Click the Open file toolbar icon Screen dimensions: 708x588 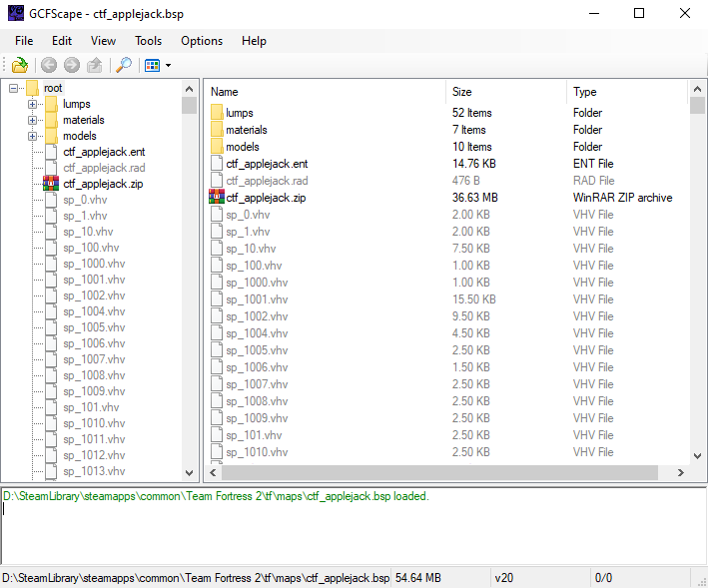[x=19, y=66]
